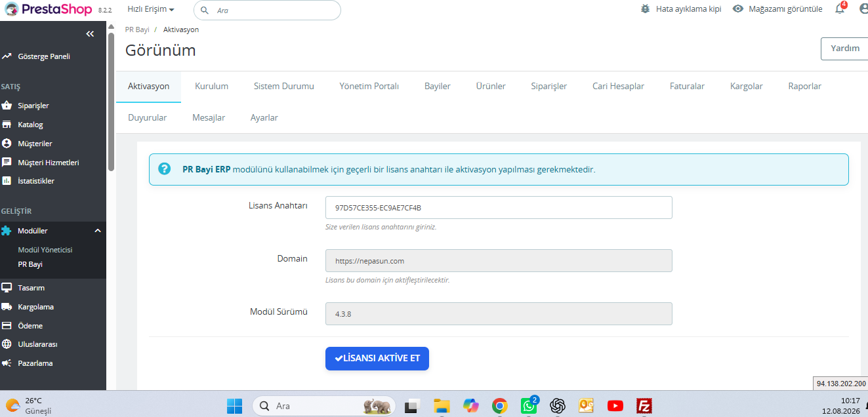Image resolution: width=868 pixels, height=417 pixels.
Task: Switch to the Kargolar tab
Action: click(747, 87)
